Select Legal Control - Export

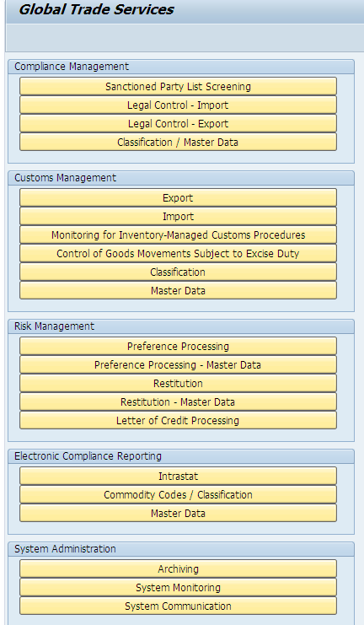click(x=178, y=123)
